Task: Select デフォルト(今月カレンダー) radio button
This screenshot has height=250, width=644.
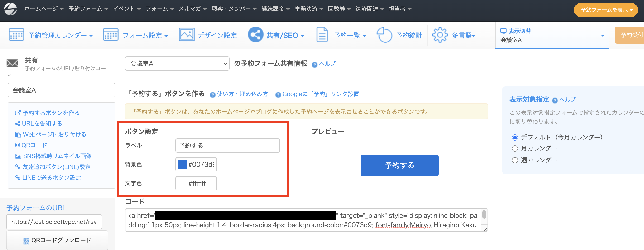Action: click(x=515, y=138)
